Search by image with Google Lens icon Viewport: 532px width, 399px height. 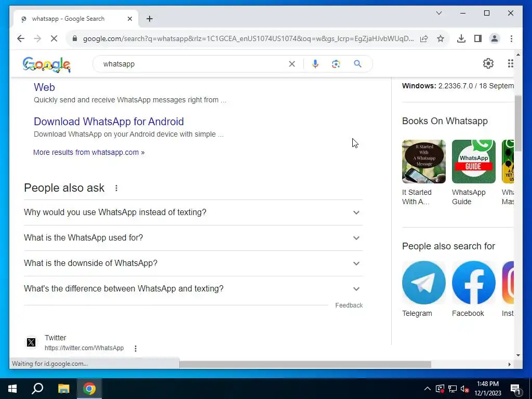click(x=336, y=64)
